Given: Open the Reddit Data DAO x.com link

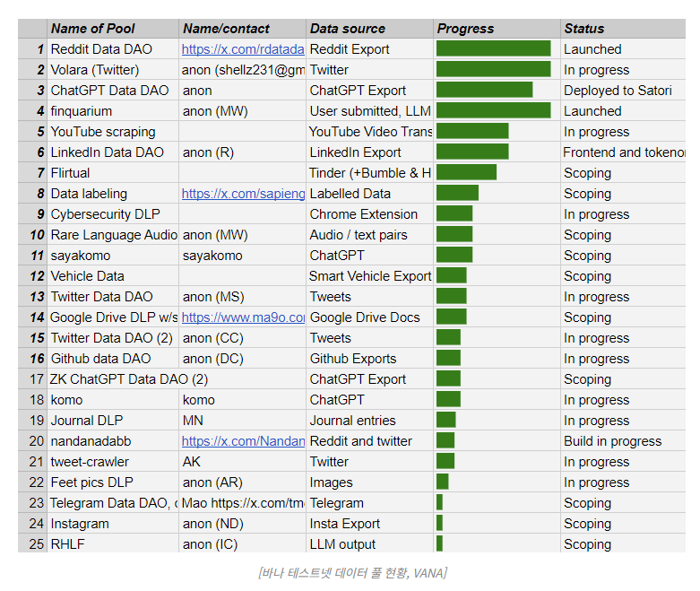Looking at the screenshot, I should 243,49.
